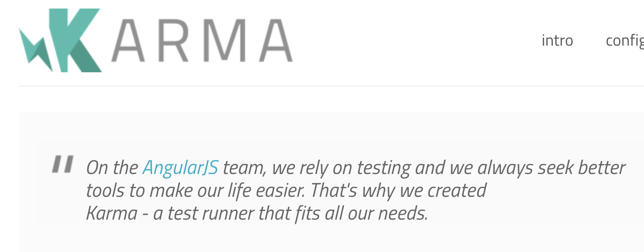Open the intro navigation item
Image resolution: width=644 pixels, height=252 pixels.
coord(557,40)
